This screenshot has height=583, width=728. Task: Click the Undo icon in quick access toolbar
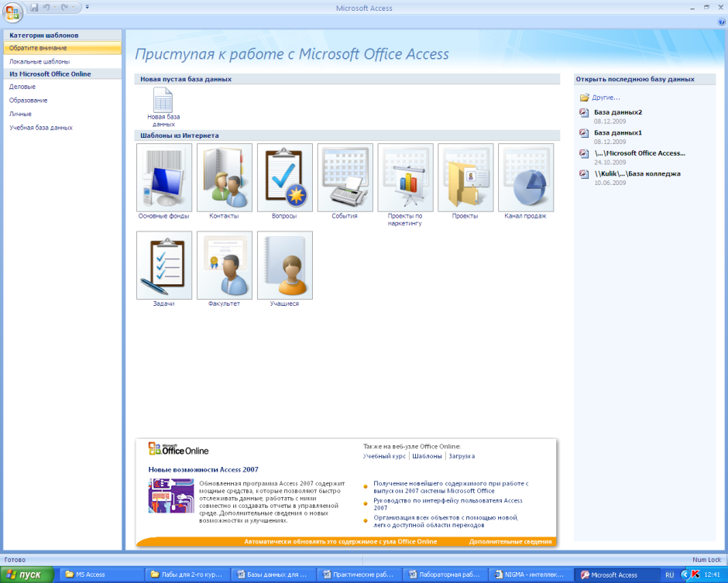coord(46,7)
